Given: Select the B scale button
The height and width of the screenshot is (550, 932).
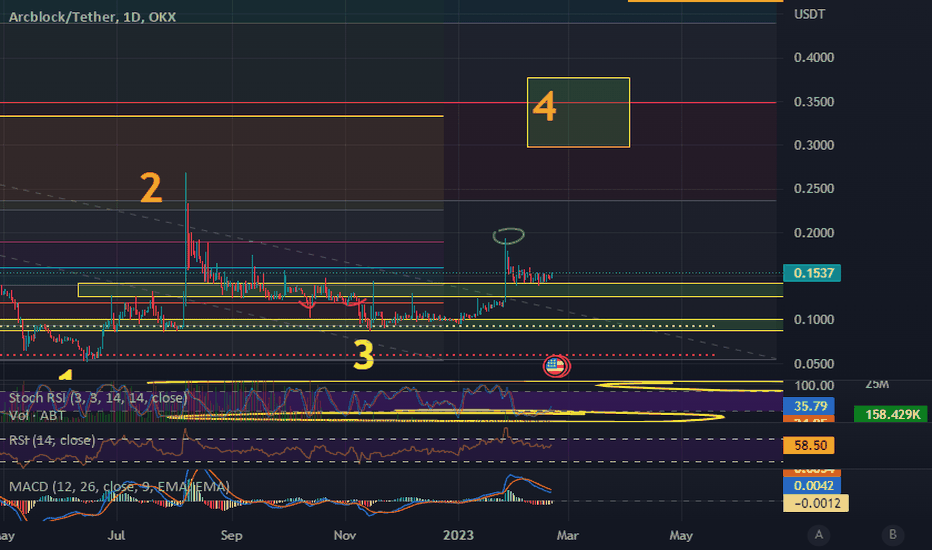Looking at the screenshot, I should [x=892, y=535].
